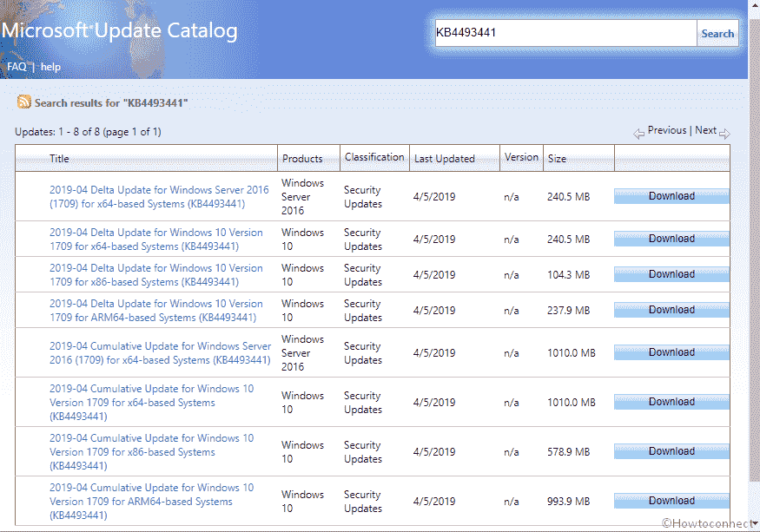The image size is (760, 532).
Task: Click the RSS feed icon beside search results
Action: [23, 102]
